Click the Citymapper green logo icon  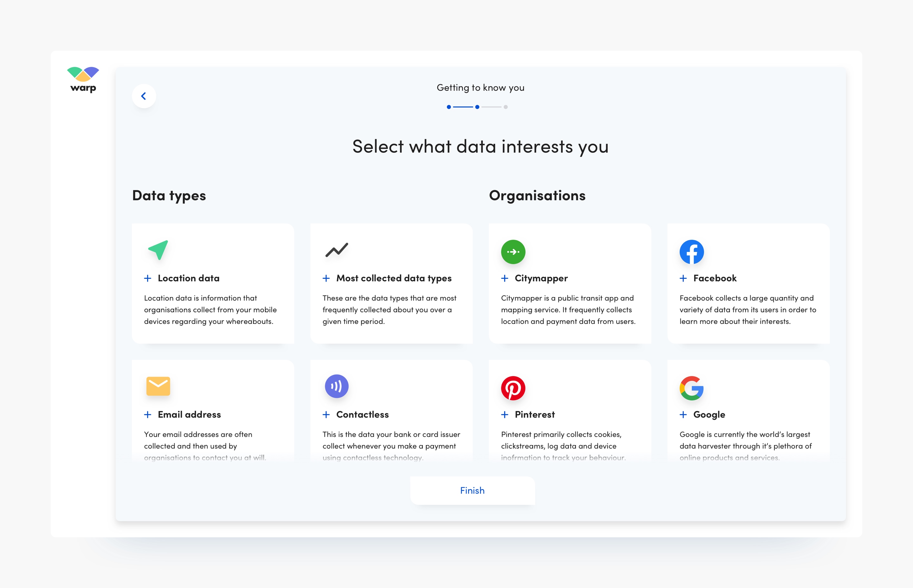coord(513,252)
